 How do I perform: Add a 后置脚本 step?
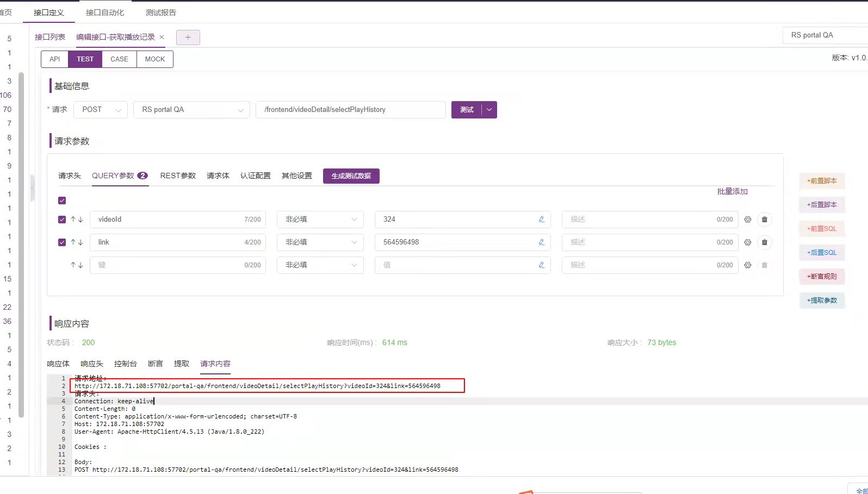[x=822, y=205]
